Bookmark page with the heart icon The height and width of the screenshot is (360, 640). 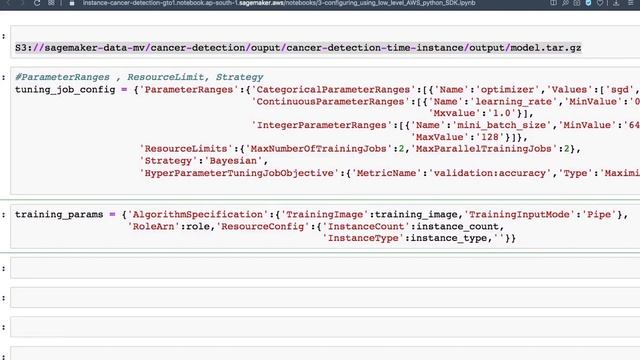[x=600, y=3]
